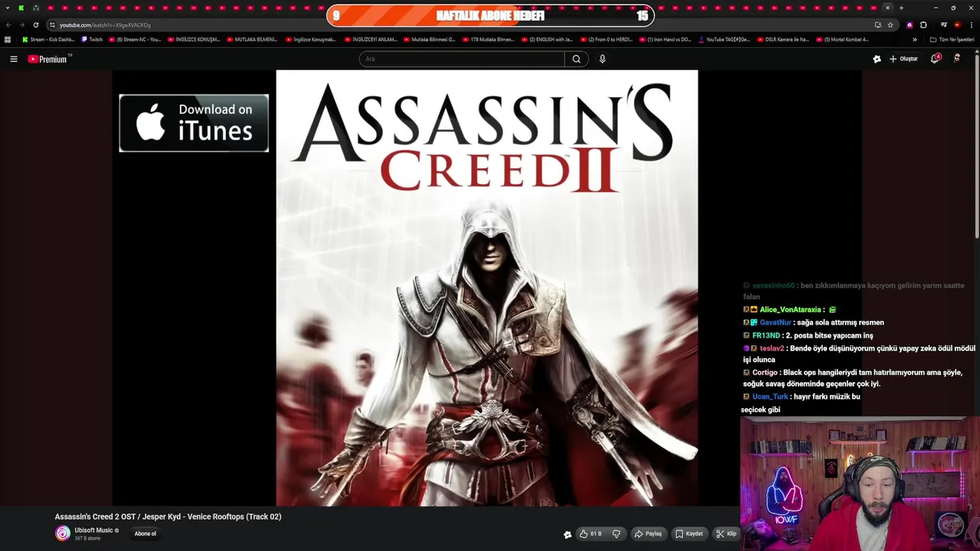Close the current active tab
980x551 pixels.
point(887,8)
